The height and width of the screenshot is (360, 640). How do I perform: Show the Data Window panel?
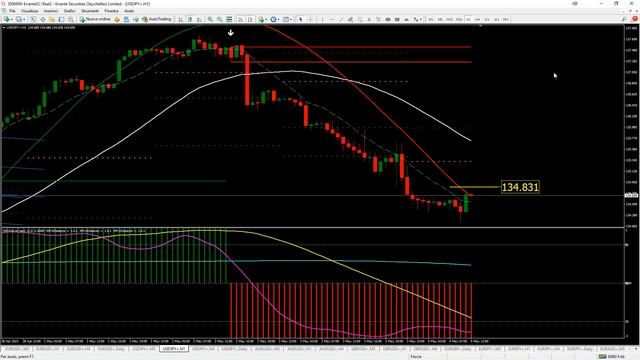tap(42, 19)
